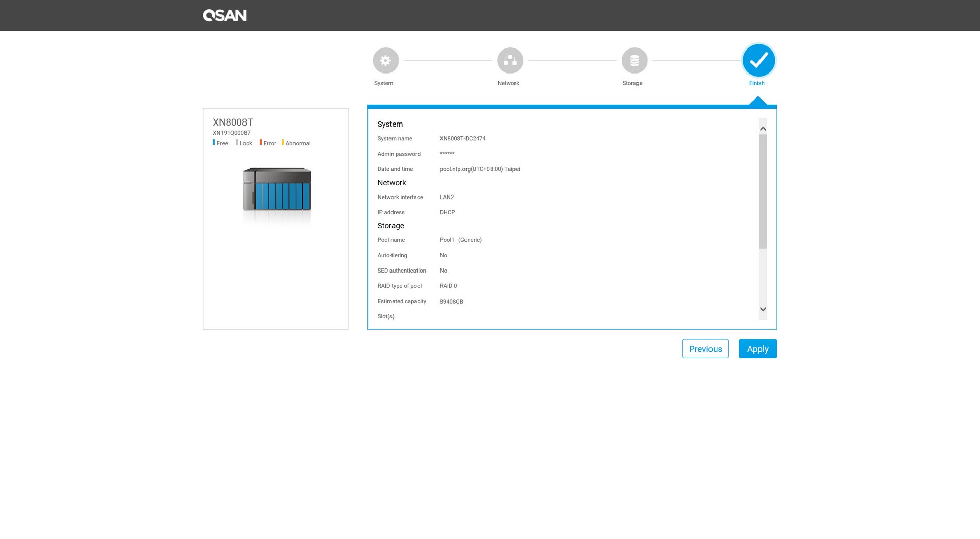Click the SED authentication No value

point(443,271)
